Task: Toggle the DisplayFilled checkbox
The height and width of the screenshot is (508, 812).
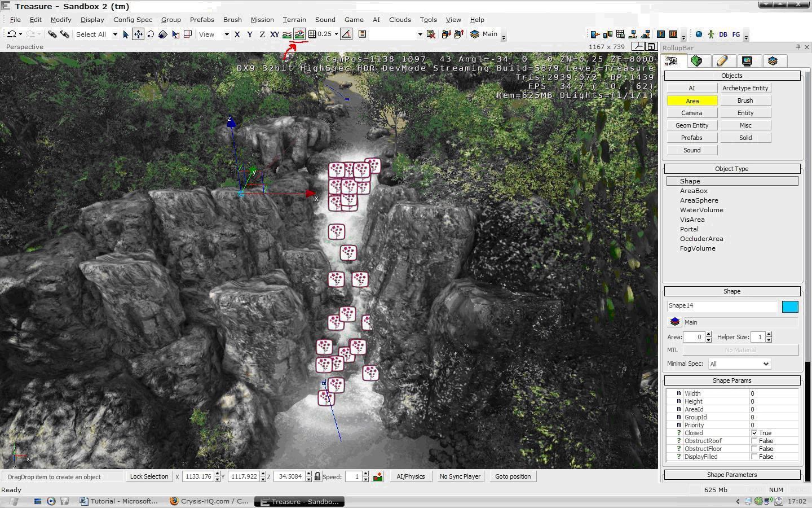Action: pyautogui.click(x=754, y=457)
